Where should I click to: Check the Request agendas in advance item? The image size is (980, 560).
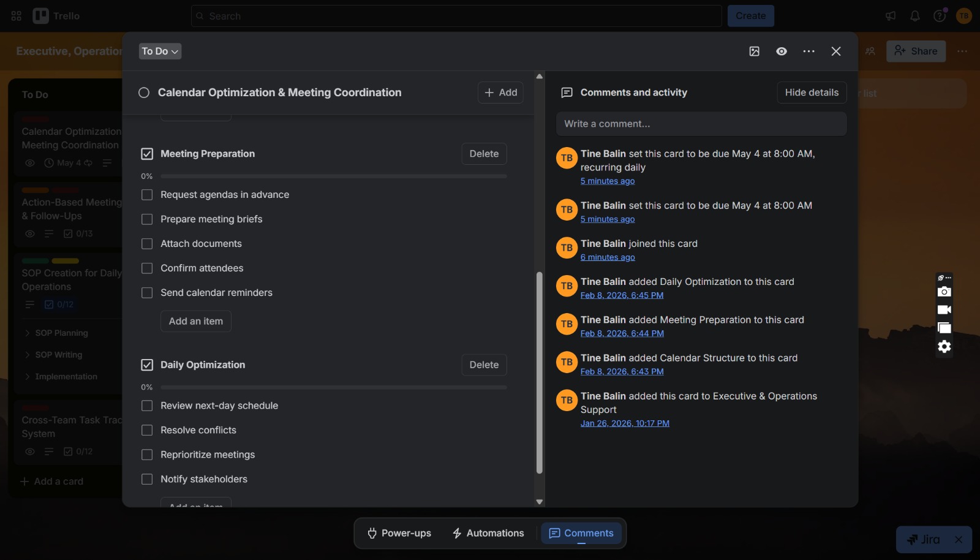click(147, 195)
